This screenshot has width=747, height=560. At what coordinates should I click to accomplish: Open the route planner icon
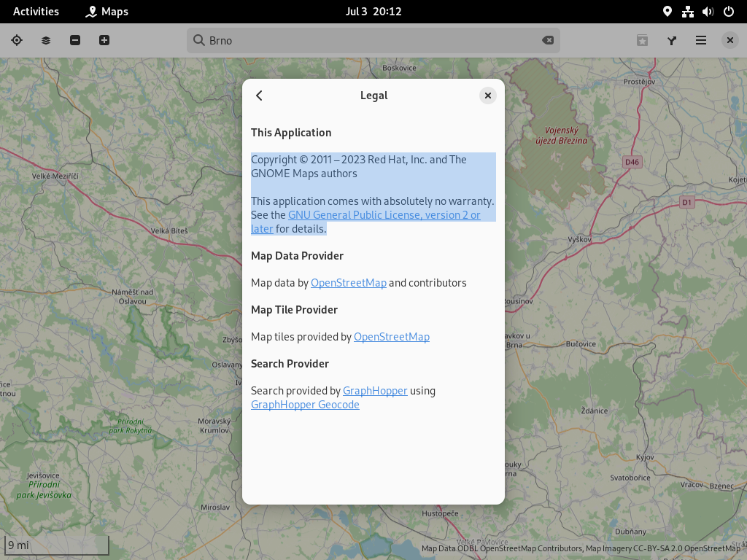click(672, 41)
